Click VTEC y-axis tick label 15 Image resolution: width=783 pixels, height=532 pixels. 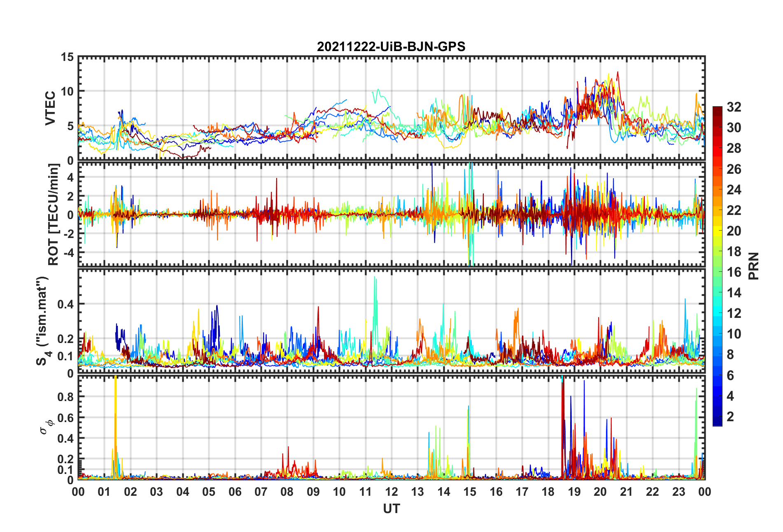[x=67, y=57]
